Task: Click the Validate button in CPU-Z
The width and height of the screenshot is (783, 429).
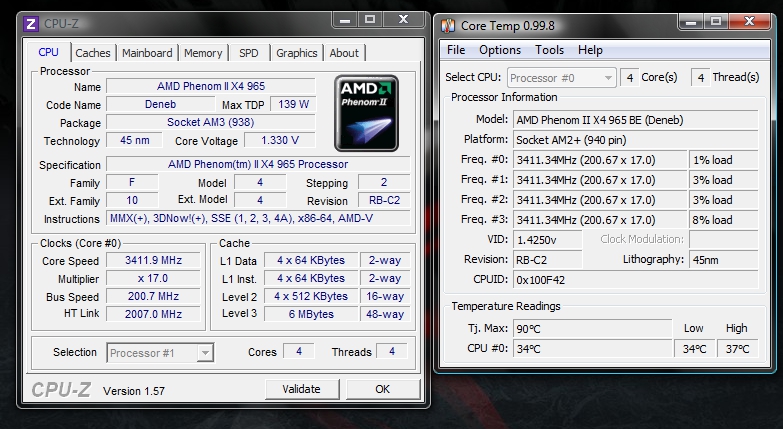Action: 302,389
